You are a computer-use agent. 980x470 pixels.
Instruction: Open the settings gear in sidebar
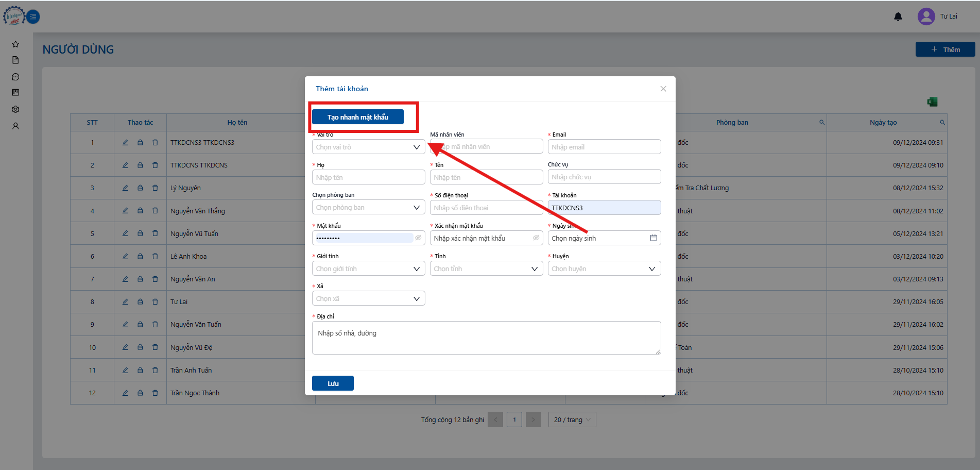pyautogui.click(x=15, y=109)
